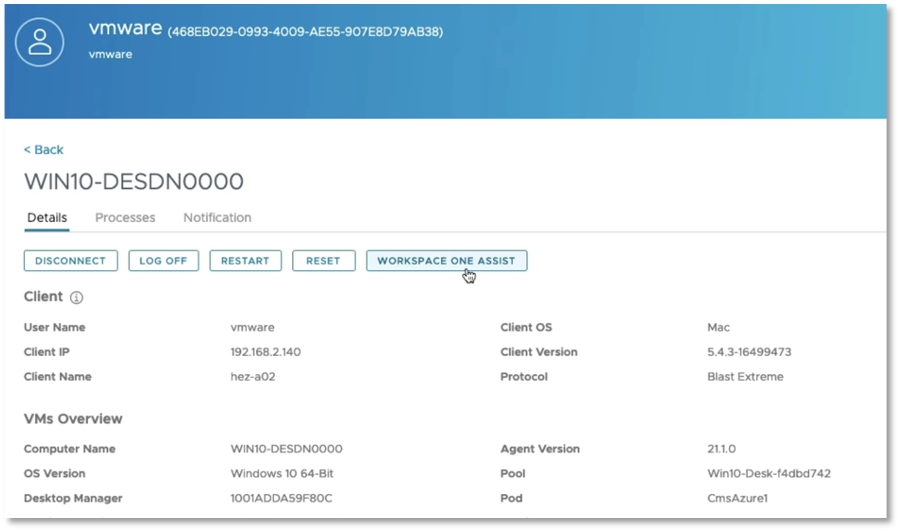Select the Protocol value Blast Extreme

tap(745, 377)
